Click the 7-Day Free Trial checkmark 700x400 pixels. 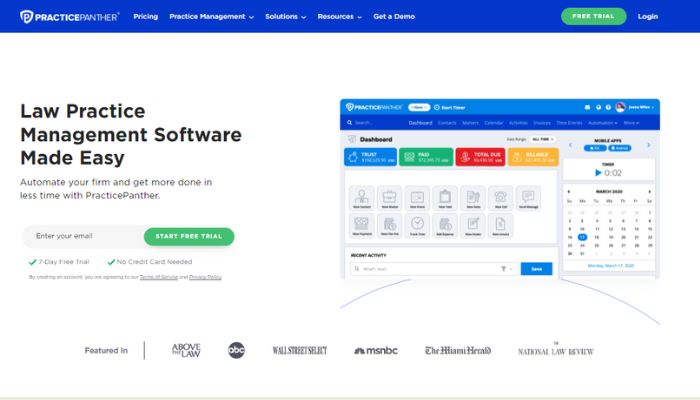(32, 262)
